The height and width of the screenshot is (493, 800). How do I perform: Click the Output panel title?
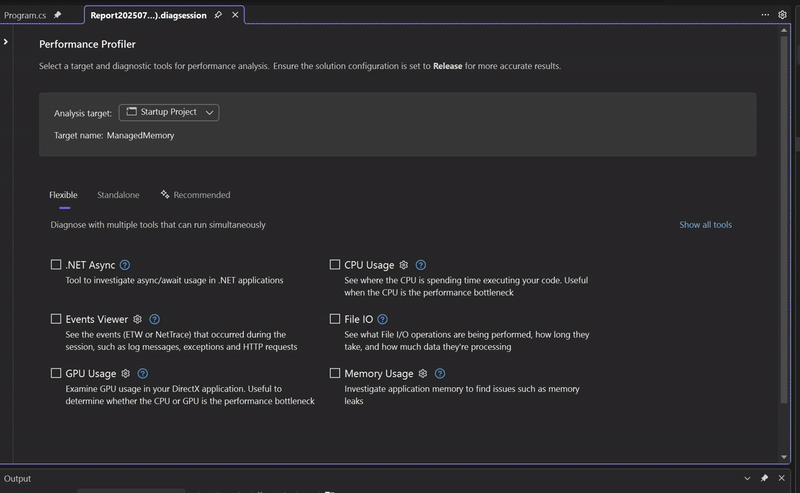pyautogui.click(x=17, y=479)
